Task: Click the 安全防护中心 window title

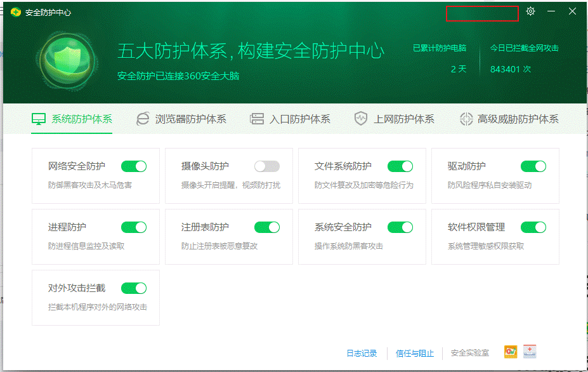Action: coord(48,13)
